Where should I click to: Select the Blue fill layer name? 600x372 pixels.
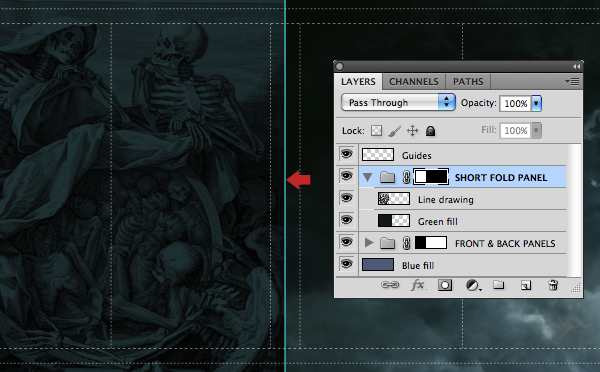[418, 266]
